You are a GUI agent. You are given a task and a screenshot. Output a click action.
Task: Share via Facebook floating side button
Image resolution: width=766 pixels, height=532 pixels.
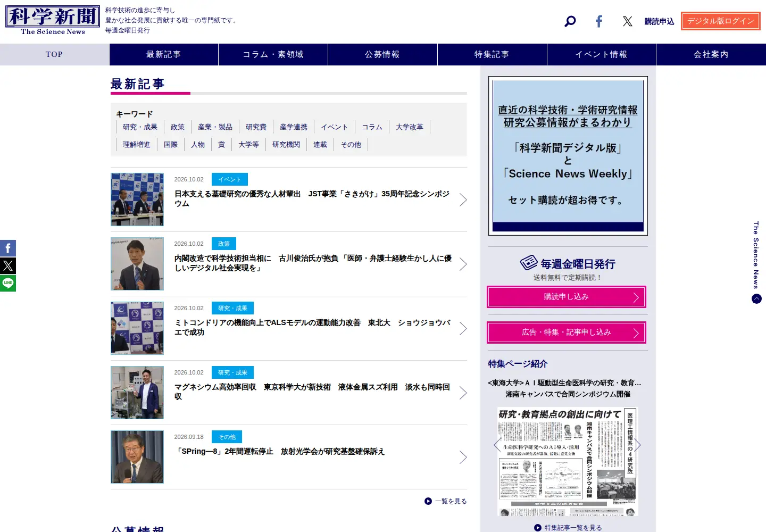8,248
